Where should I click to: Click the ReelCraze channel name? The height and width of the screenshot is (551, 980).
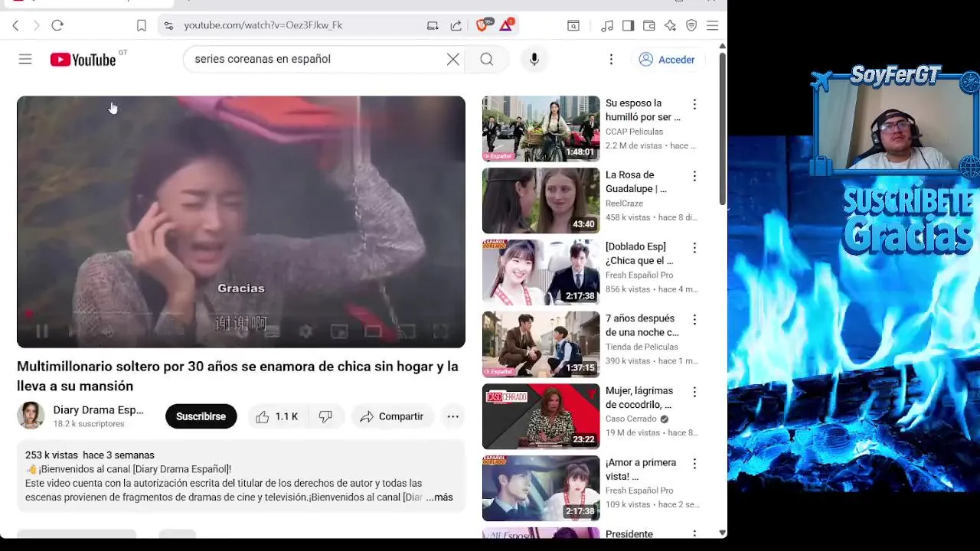pyautogui.click(x=624, y=204)
